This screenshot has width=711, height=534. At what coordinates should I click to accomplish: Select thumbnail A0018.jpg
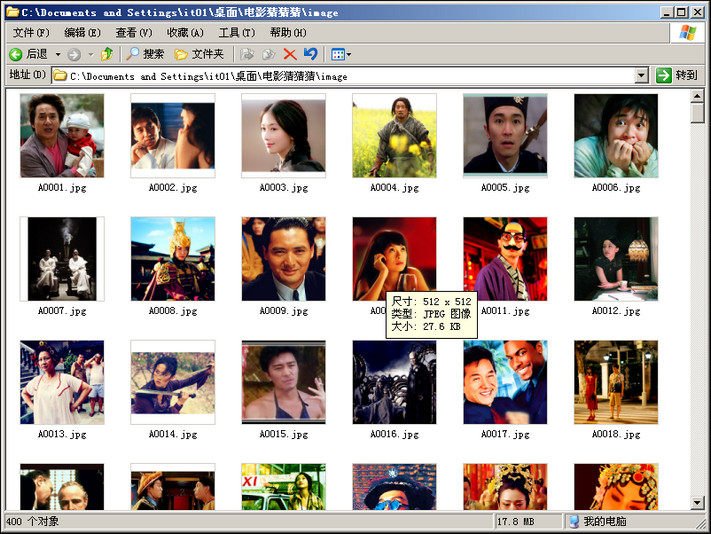click(616, 382)
